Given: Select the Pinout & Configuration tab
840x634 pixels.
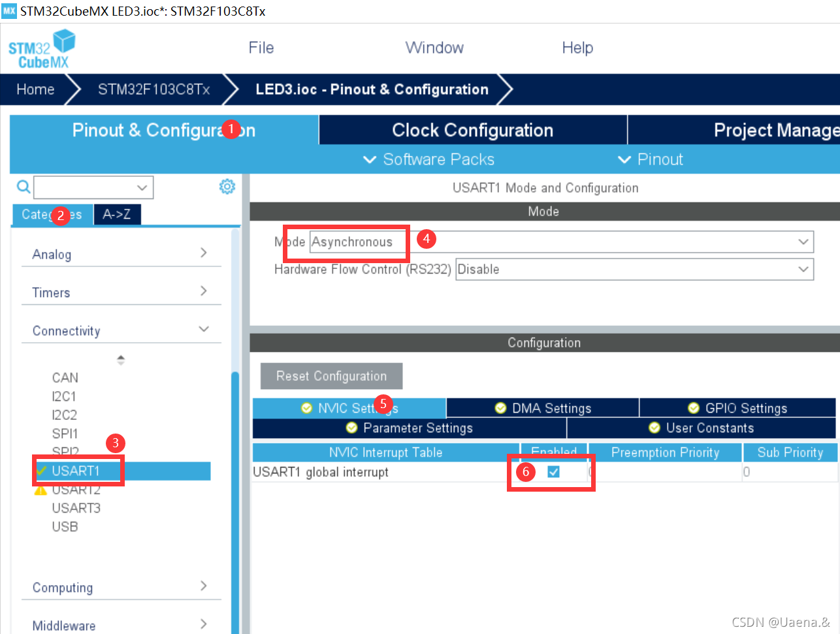Looking at the screenshot, I should pos(164,130).
